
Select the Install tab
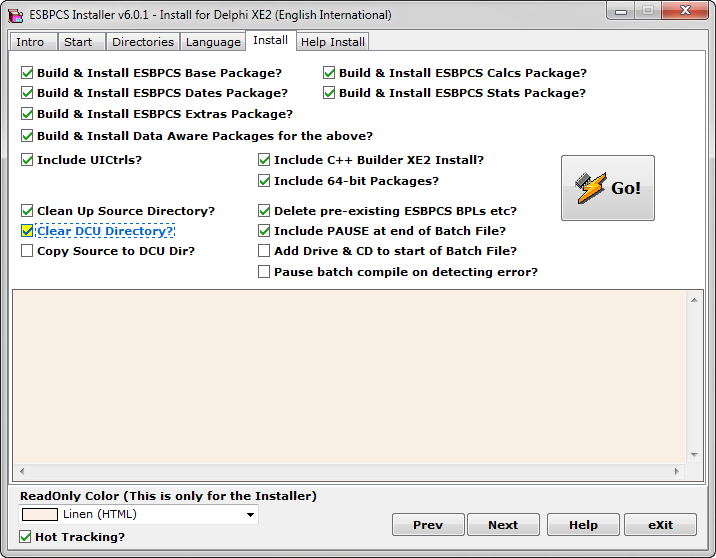[x=271, y=40]
